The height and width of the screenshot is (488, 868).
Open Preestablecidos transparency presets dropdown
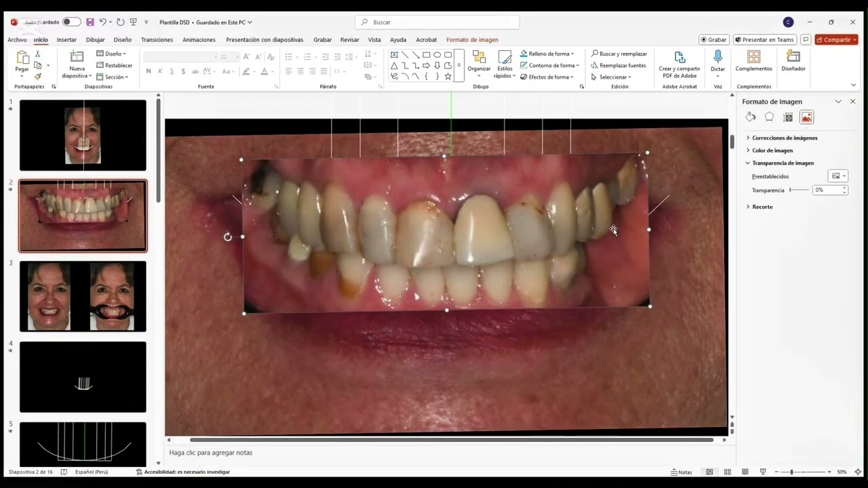pos(840,176)
